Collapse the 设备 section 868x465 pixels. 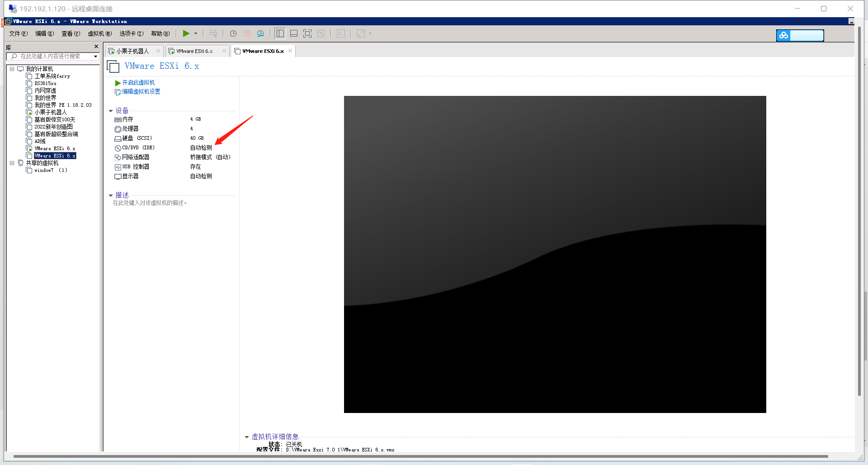pos(111,111)
